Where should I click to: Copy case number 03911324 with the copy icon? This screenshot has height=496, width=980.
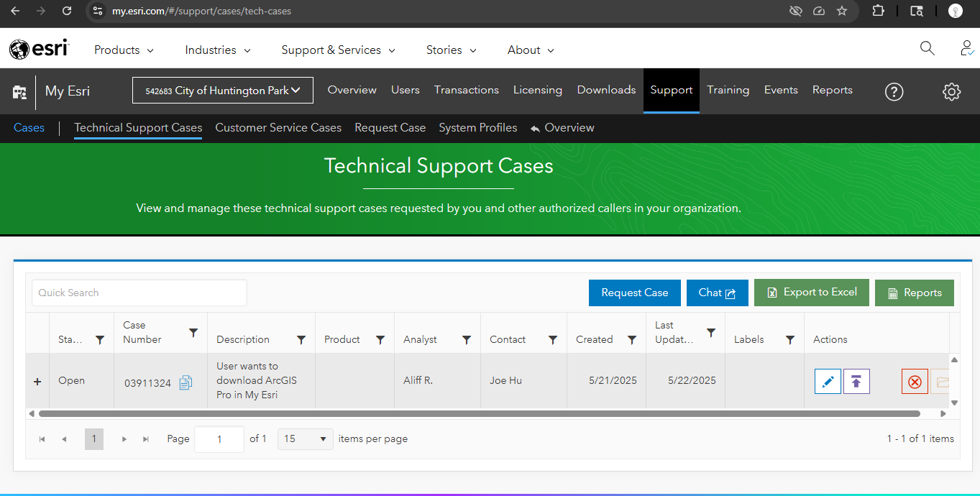pyautogui.click(x=186, y=382)
